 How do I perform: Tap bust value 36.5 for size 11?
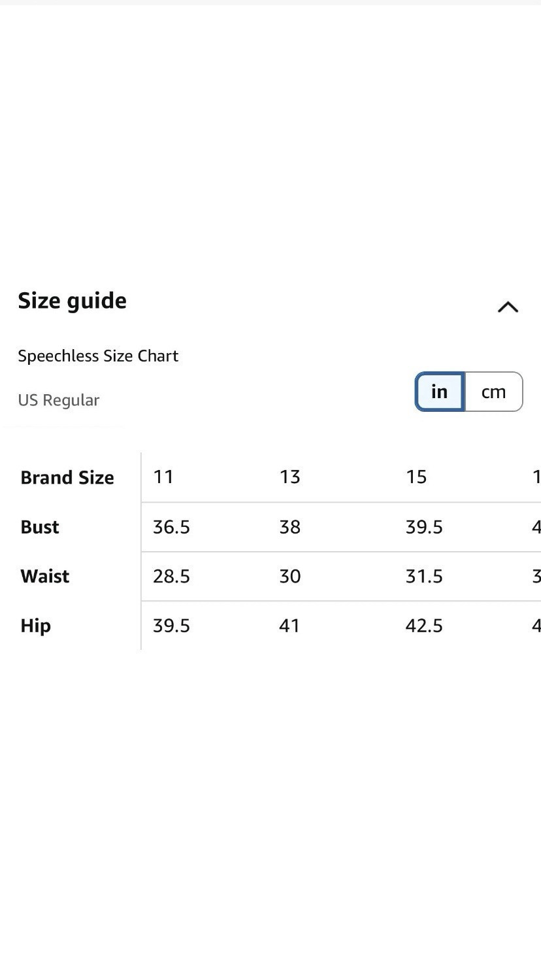[171, 527]
